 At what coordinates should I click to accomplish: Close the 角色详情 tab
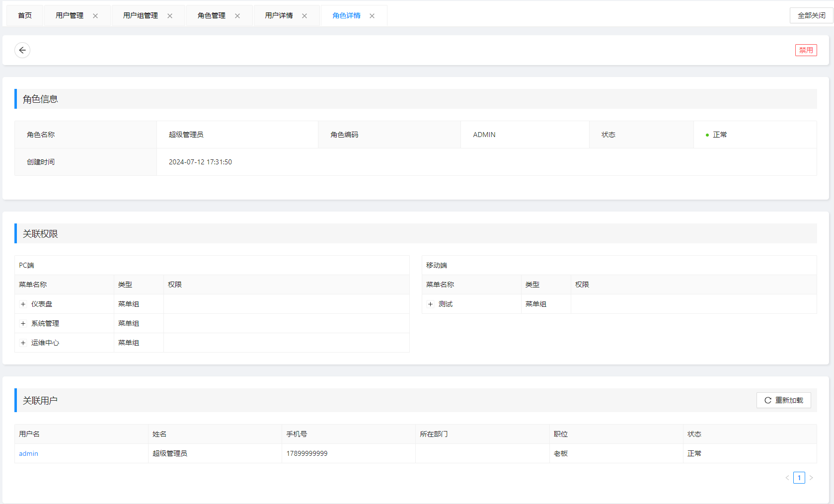[x=372, y=16]
